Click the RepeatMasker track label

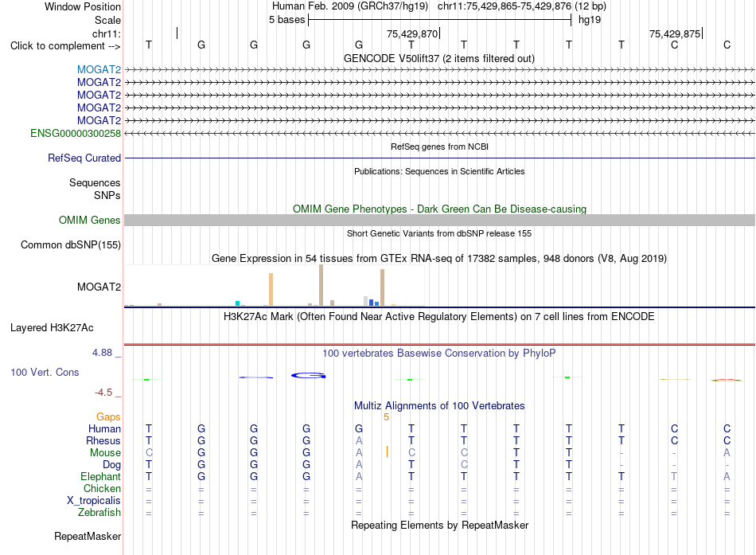tap(88, 536)
